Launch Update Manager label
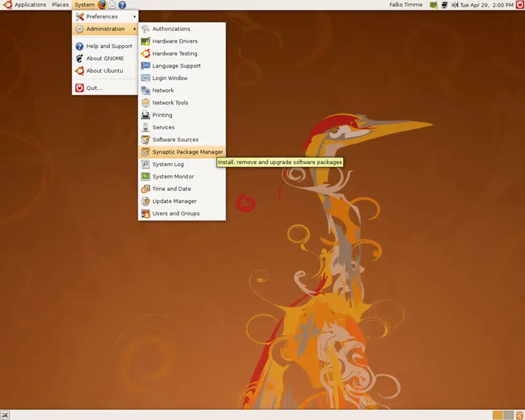 click(x=175, y=201)
